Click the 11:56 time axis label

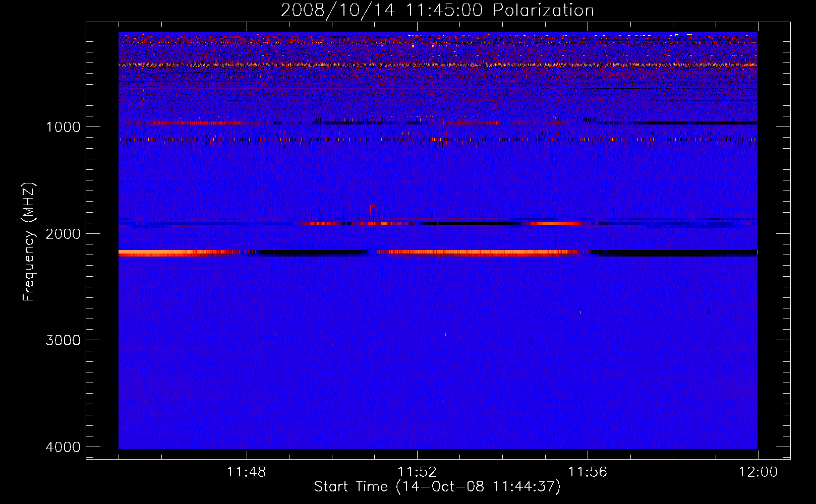tap(588, 472)
